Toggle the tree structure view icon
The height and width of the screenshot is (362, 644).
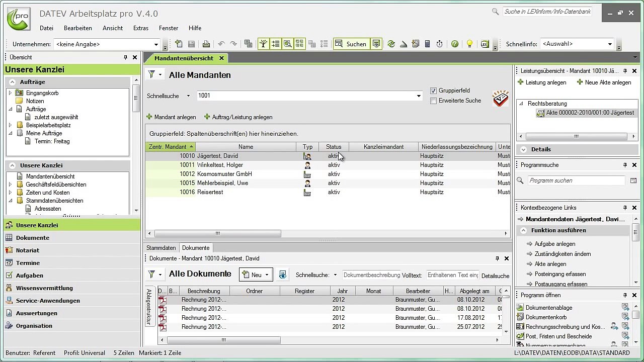point(263,44)
